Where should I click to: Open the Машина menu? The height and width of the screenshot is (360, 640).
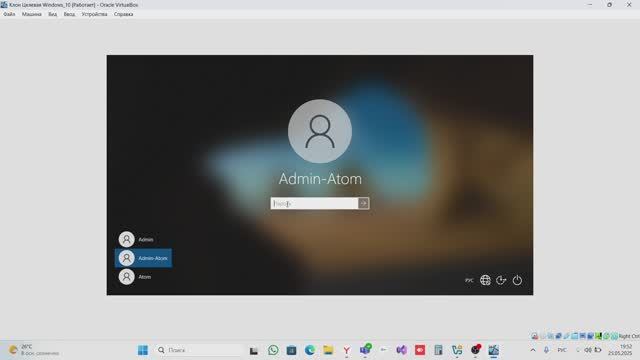coord(31,14)
